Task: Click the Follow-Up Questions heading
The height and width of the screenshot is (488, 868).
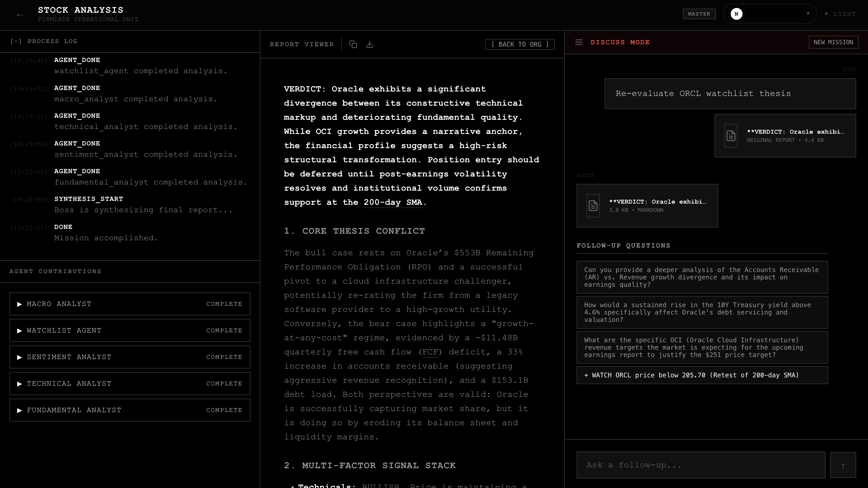Action: click(x=623, y=245)
